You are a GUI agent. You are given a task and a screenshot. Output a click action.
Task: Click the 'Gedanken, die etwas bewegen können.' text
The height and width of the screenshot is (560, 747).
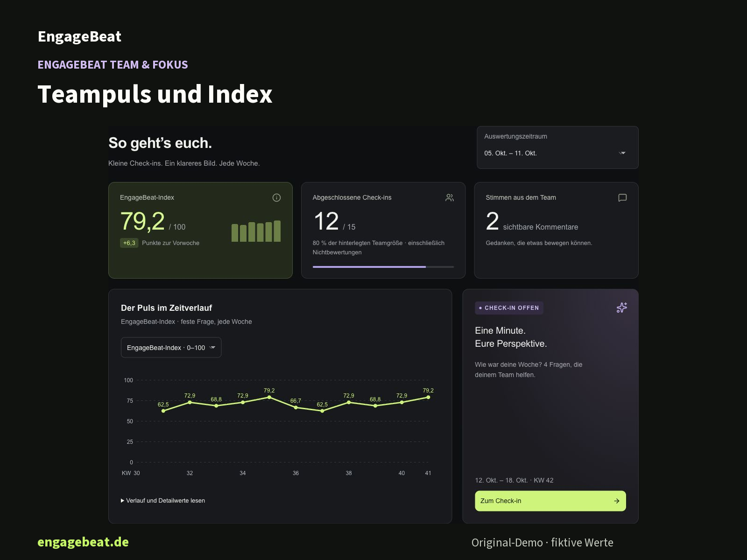click(x=539, y=243)
